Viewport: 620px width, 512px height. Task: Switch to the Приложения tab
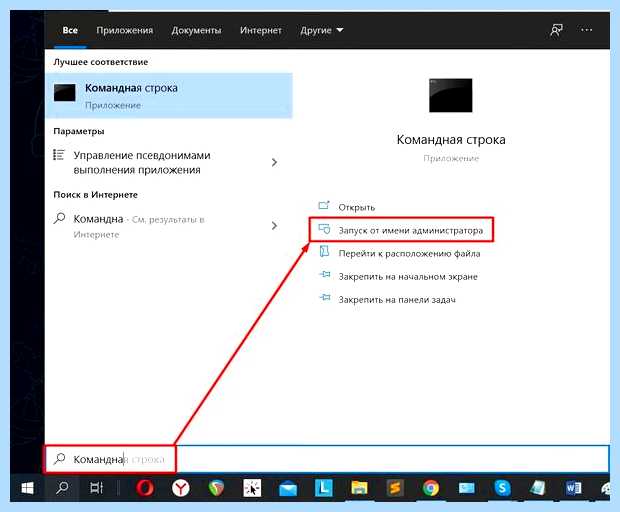pos(125,30)
